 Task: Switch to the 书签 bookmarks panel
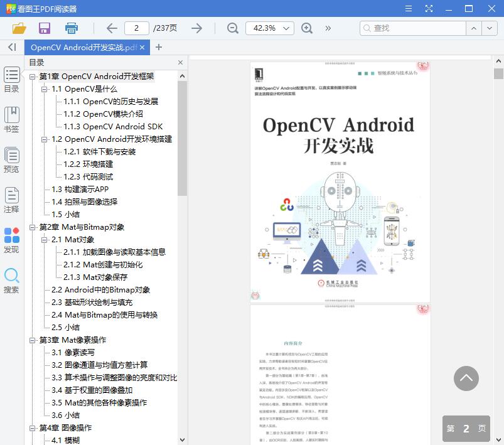pyautogui.click(x=13, y=119)
